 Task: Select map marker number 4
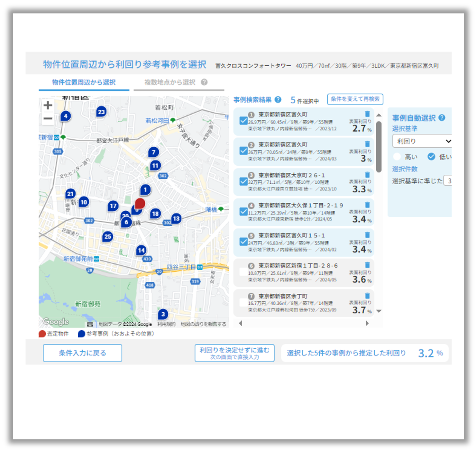pyautogui.click(x=66, y=116)
